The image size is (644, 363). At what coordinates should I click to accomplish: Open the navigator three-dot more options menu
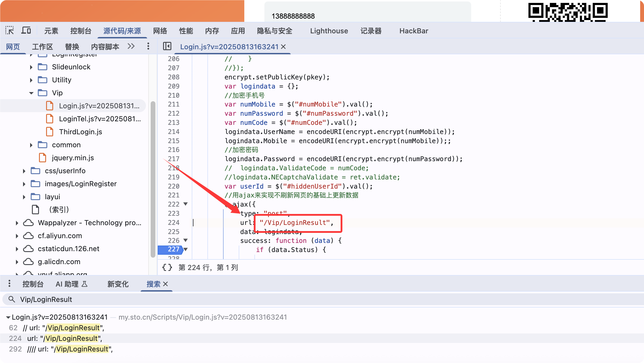pyautogui.click(x=148, y=46)
